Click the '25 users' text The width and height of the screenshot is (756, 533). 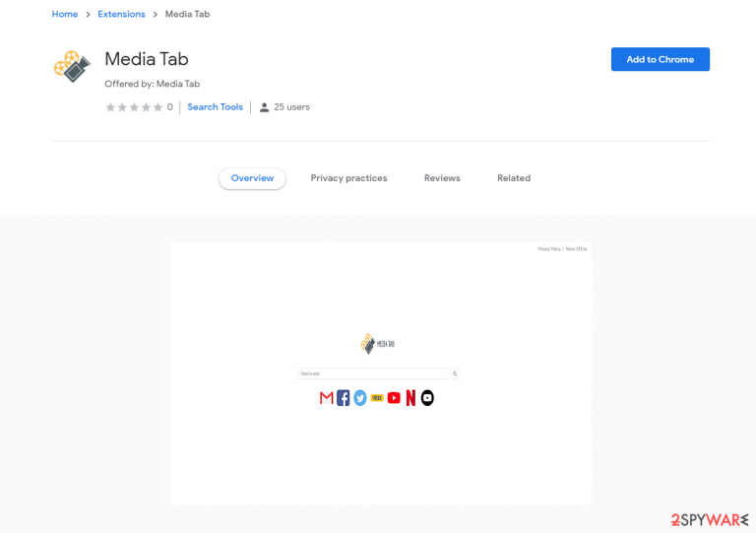tap(291, 107)
